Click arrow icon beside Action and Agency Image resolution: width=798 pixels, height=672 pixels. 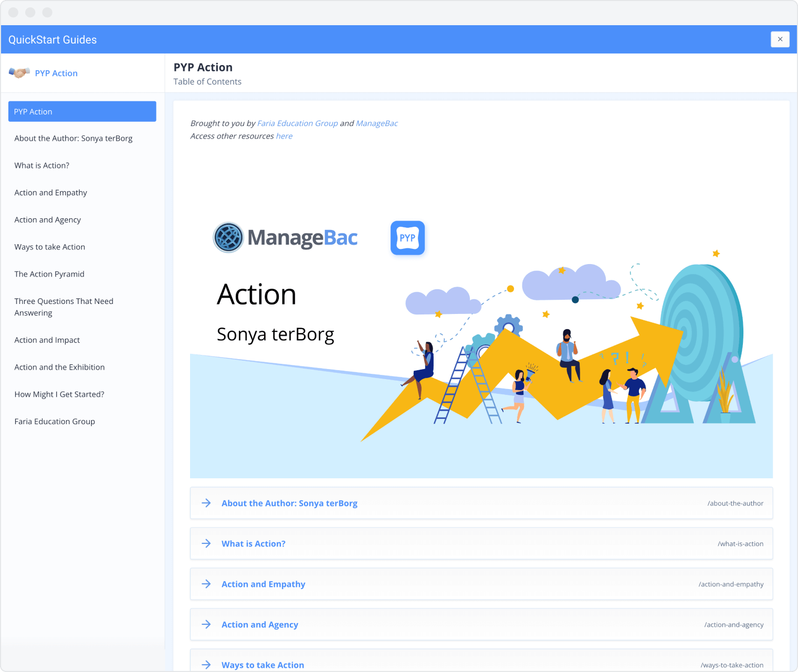coord(206,624)
